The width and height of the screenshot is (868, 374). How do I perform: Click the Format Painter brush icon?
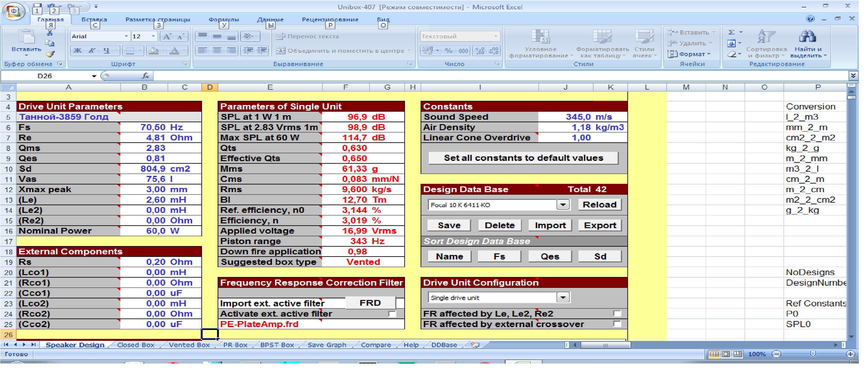[x=50, y=54]
